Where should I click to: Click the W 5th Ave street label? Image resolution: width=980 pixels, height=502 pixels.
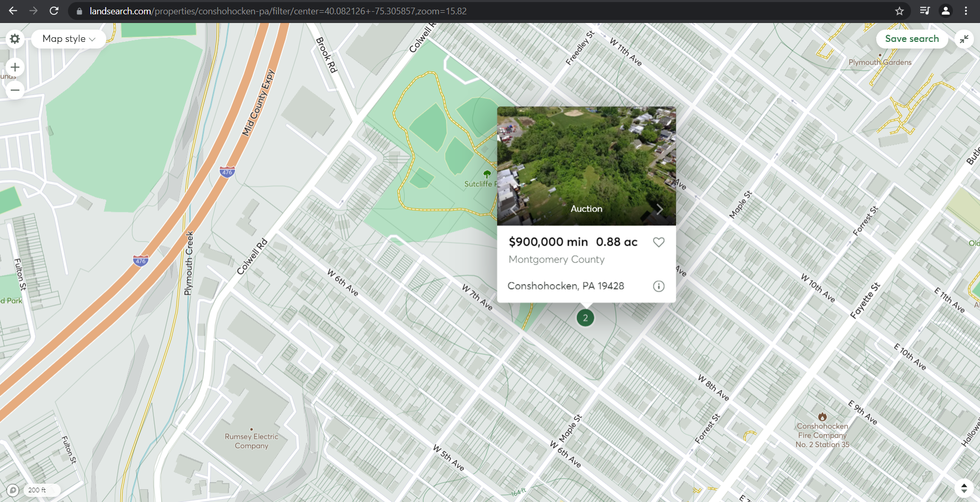point(449,458)
